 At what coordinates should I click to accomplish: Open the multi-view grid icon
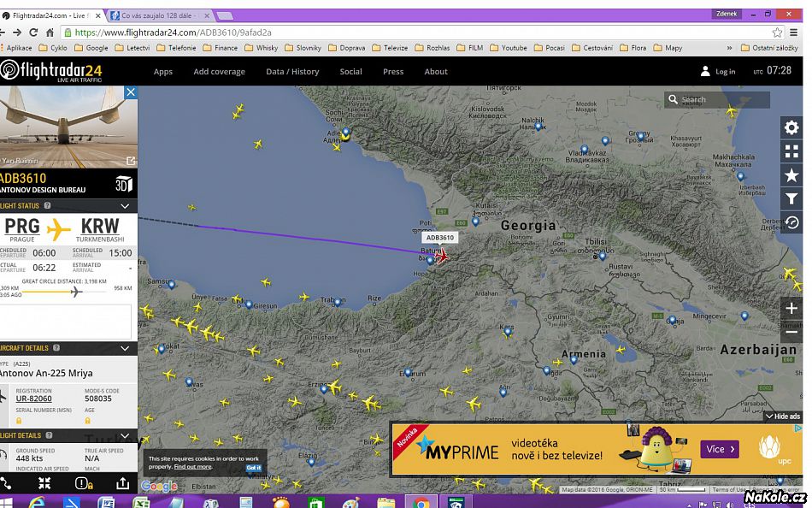coord(791,151)
